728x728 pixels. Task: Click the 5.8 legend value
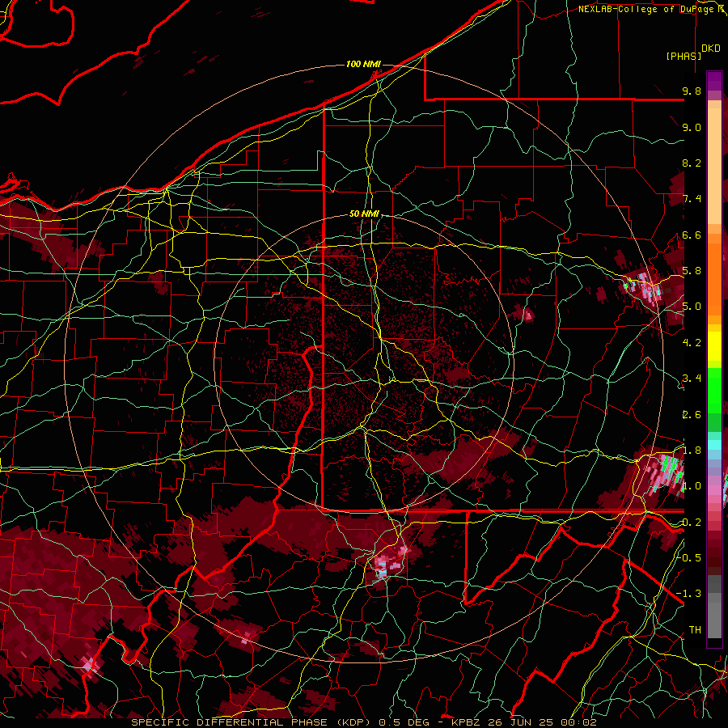692,271
